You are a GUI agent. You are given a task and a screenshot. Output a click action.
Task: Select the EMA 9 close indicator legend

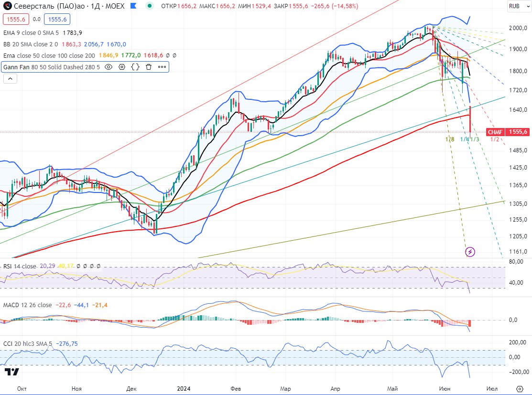pos(31,33)
